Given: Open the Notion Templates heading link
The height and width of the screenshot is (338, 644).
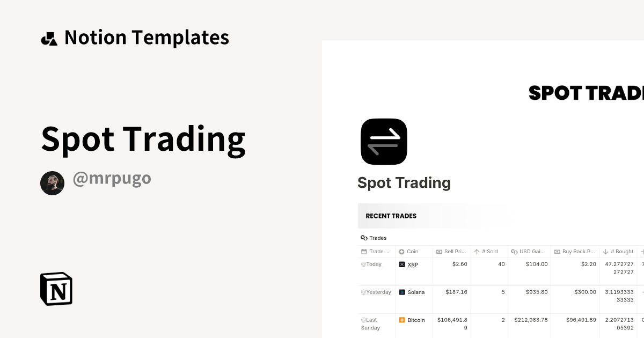Looking at the screenshot, I should coord(147,38).
